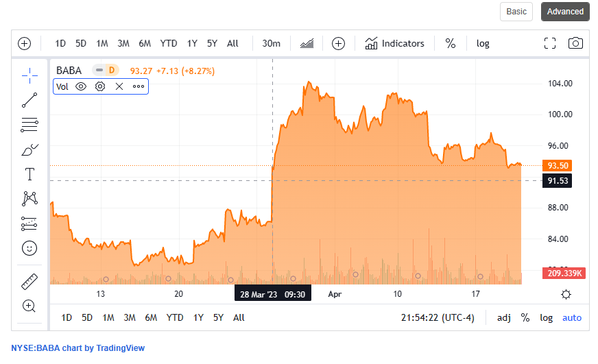Select the text annotation tool
Viewport: 598px width, 364px height.
tap(29, 173)
